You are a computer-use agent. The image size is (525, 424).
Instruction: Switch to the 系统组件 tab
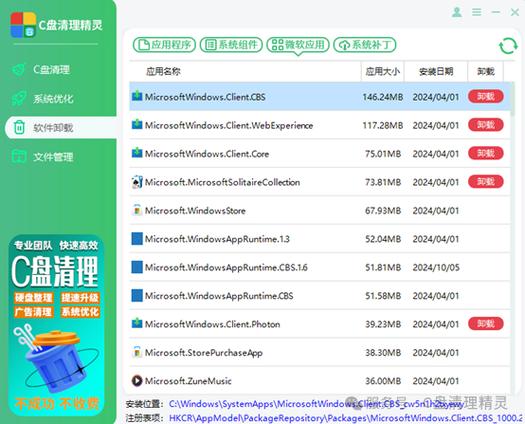pos(231,45)
